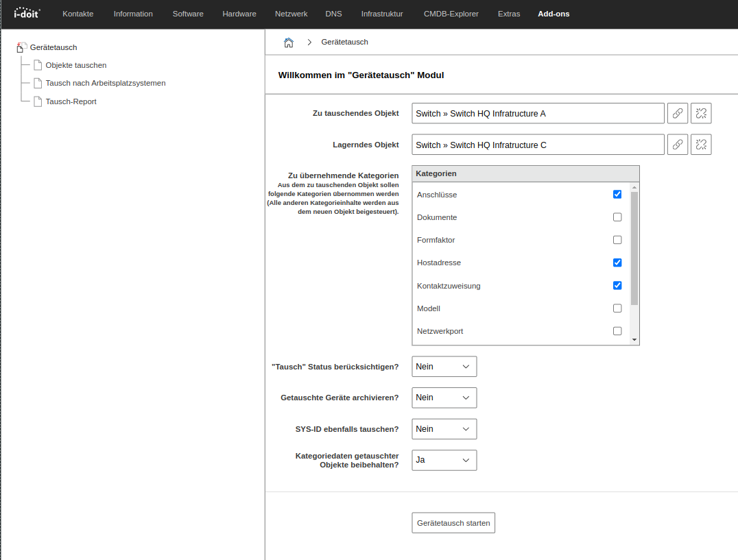Select Objekte tauschen in the tree
This screenshot has height=560, width=738.
point(75,65)
